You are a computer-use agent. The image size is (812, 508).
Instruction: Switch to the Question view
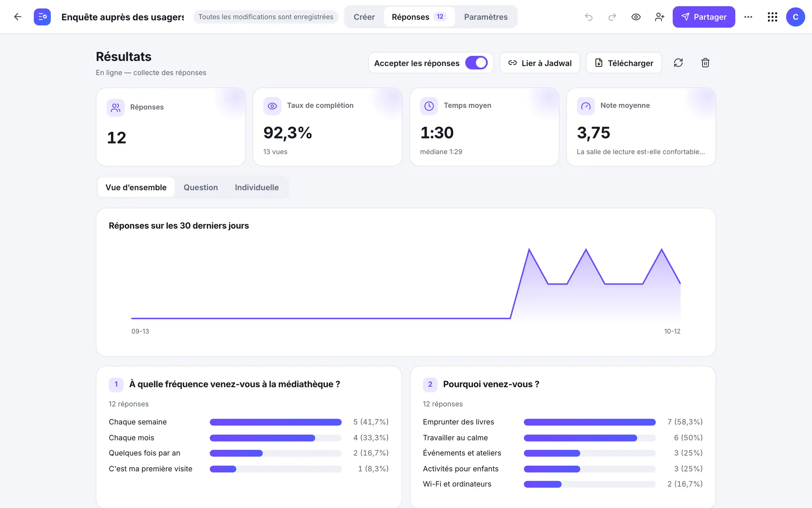click(201, 187)
